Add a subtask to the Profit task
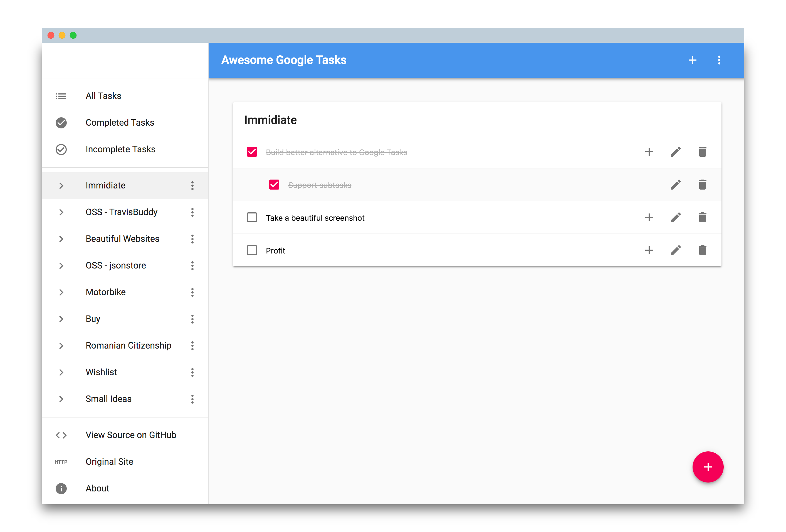The width and height of the screenshot is (786, 532). pyautogui.click(x=649, y=250)
